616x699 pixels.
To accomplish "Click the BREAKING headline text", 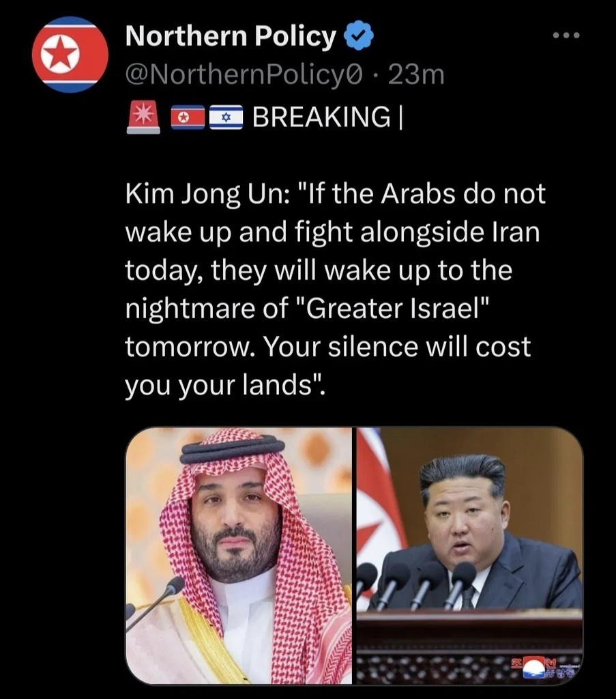I will click(327, 117).
